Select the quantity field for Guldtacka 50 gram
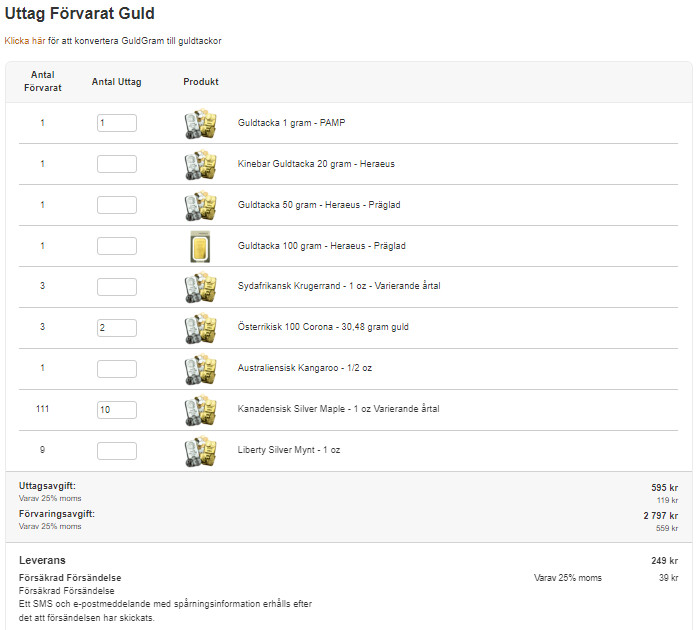 tap(117, 205)
